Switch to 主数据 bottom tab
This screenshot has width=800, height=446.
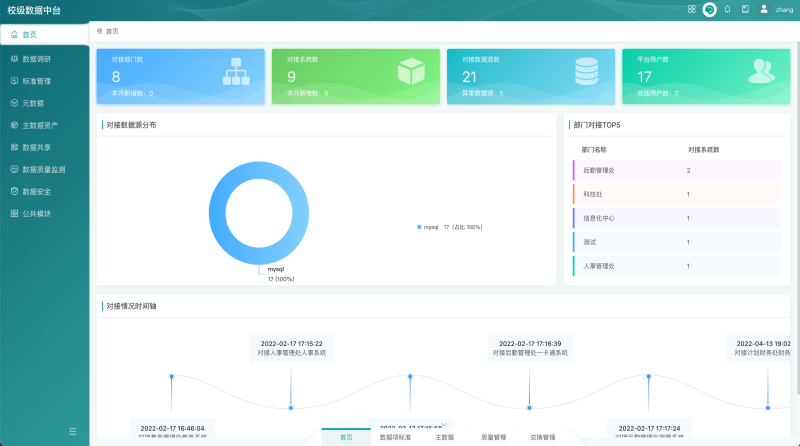[x=444, y=437]
